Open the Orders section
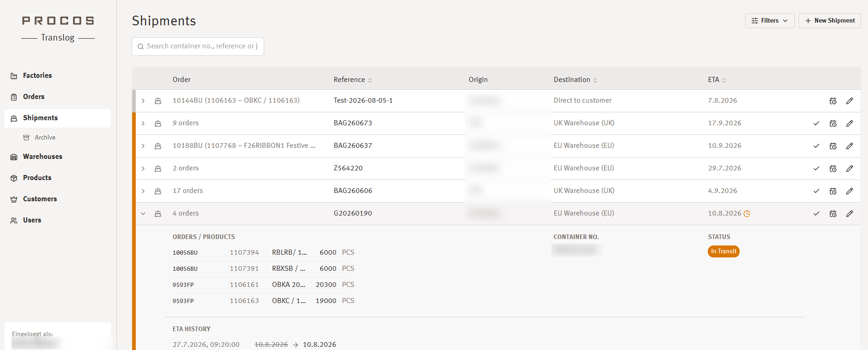 tap(58, 97)
